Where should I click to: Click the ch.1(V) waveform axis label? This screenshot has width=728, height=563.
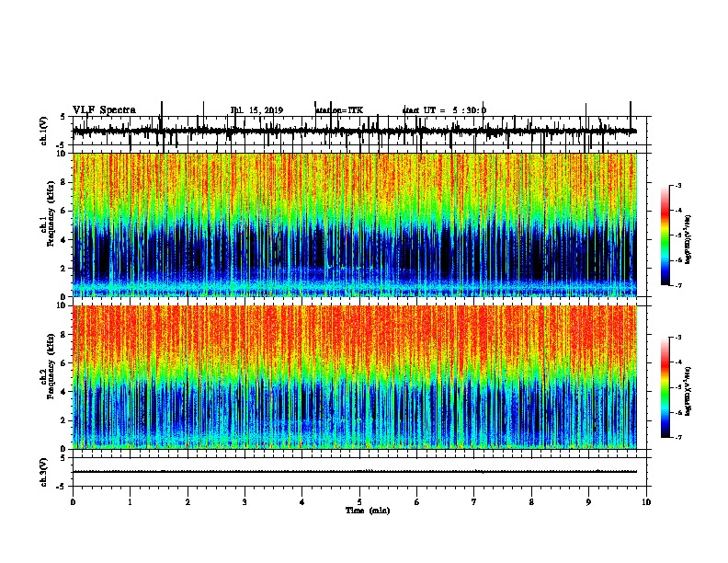(x=44, y=131)
